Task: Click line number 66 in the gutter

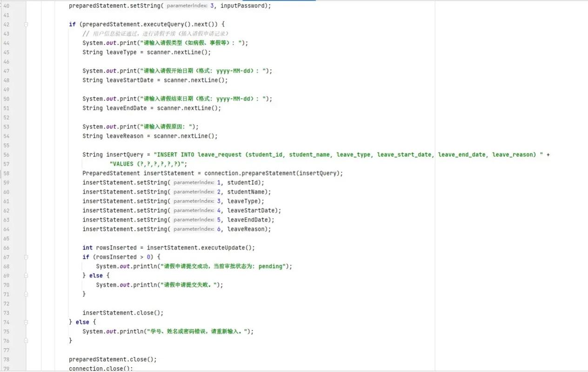Action: 6,247
